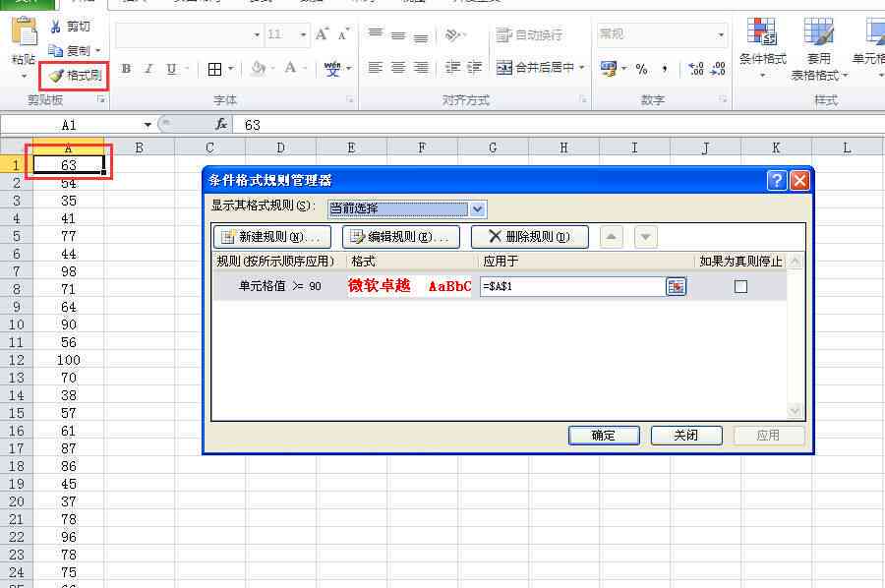Image resolution: width=885 pixels, height=588 pixels.
Task: Toggle Italic formatting
Action: (x=149, y=69)
